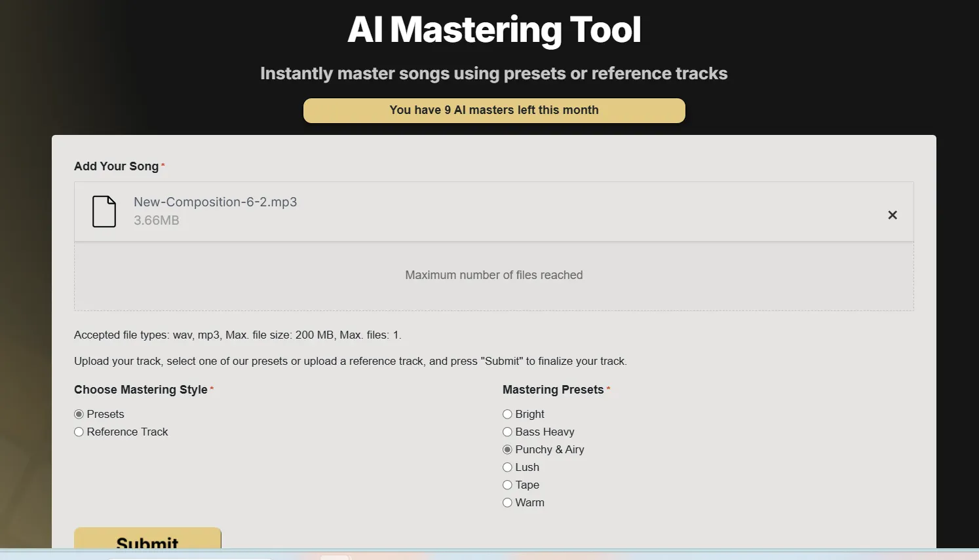The width and height of the screenshot is (979, 560).
Task: Choose Reference Track as mastering style
Action: pyautogui.click(x=79, y=432)
